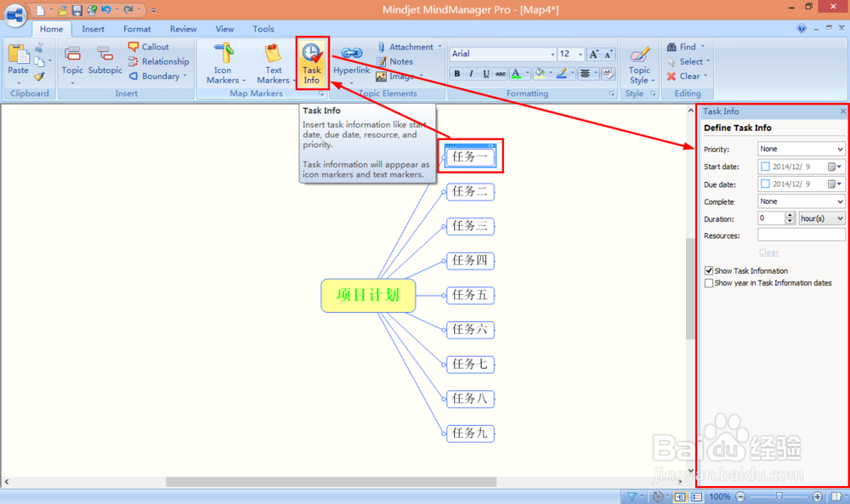Switch to outline view in status bar
The width and height of the screenshot is (850, 504).
tap(697, 496)
